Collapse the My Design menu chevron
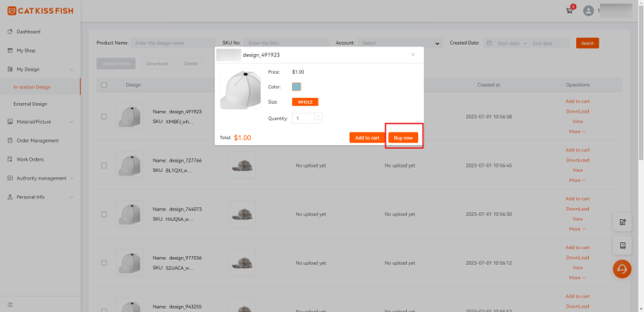 (x=72, y=70)
